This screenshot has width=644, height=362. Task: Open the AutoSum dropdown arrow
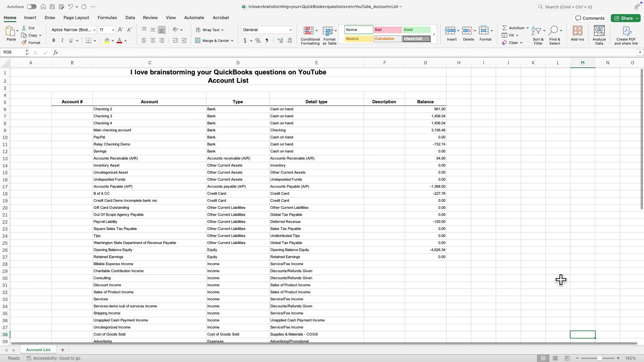[x=528, y=28]
